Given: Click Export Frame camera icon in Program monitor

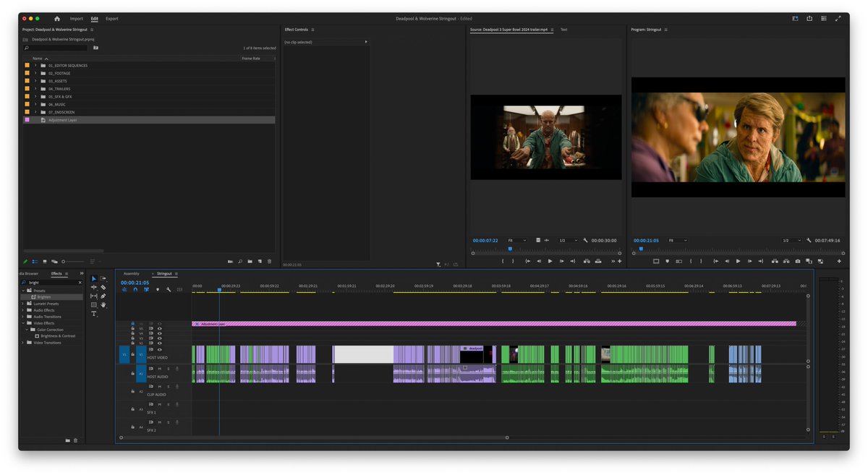Looking at the screenshot, I should tap(798, 261).
